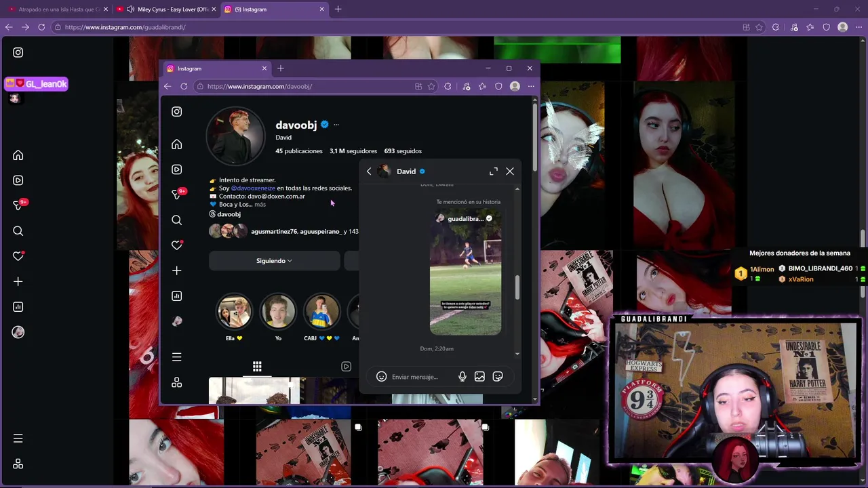Open Notifications heart in davoobj window sidebar
The height and width of the screenshot is (488, 868).
point(176,245)
